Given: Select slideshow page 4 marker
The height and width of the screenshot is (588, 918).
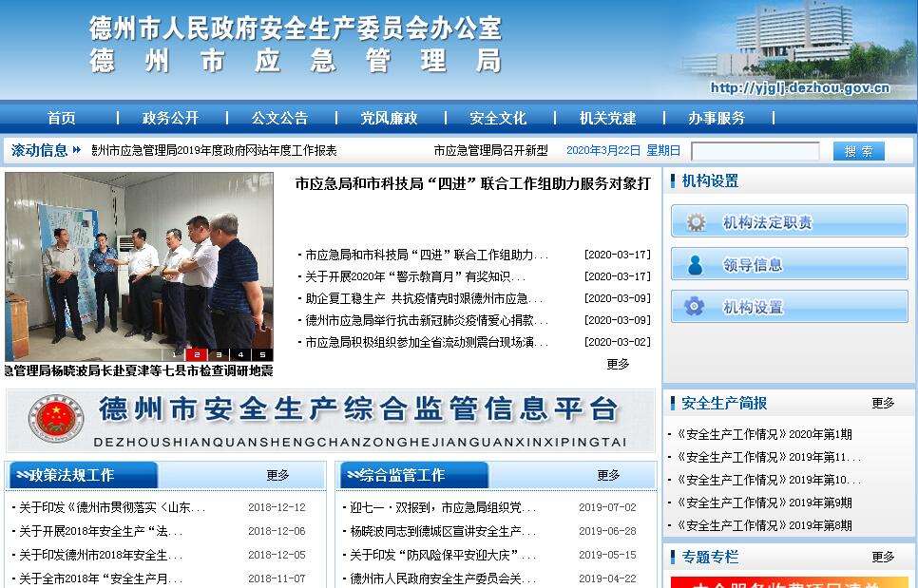Looking at the screenshot, I should click(x=240, y=354).
